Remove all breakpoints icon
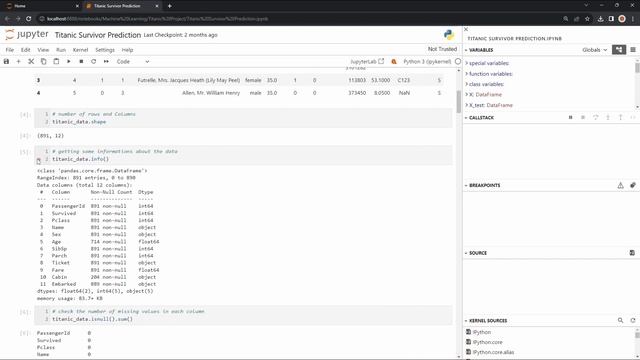This screenshot has height=360, width=640. pyautogui.click(x=633, y=185)
